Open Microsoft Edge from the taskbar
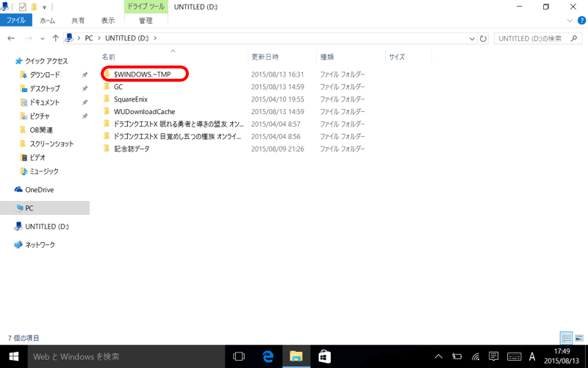The width and height of the screenshot is (588, 368). tap(268, 356)
